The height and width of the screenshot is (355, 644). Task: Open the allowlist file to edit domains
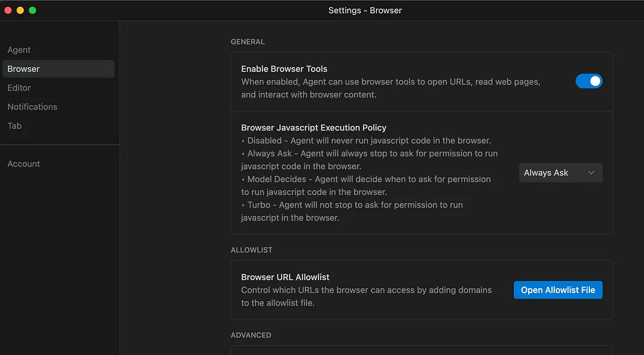[x=558, y=289]
